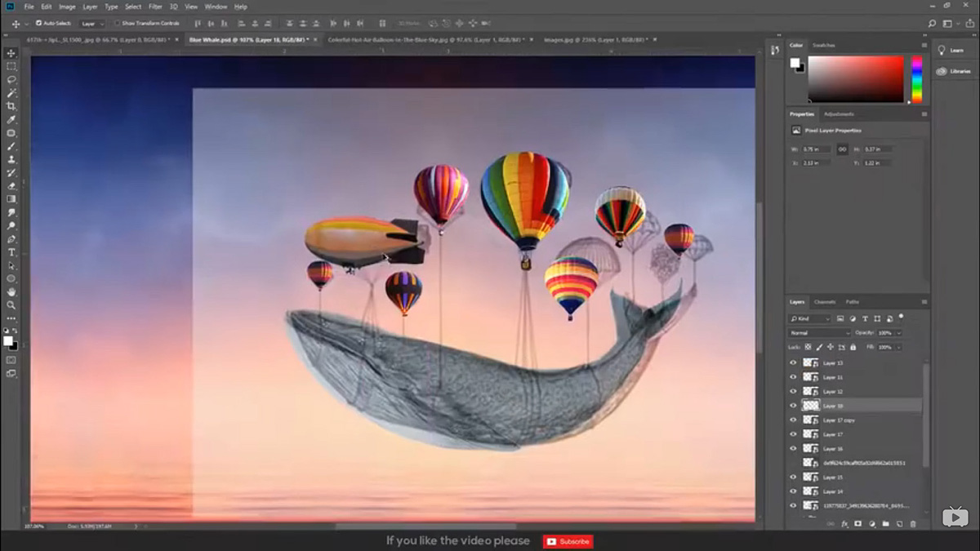Switch to the Channels tab

(x=826, y=301)
